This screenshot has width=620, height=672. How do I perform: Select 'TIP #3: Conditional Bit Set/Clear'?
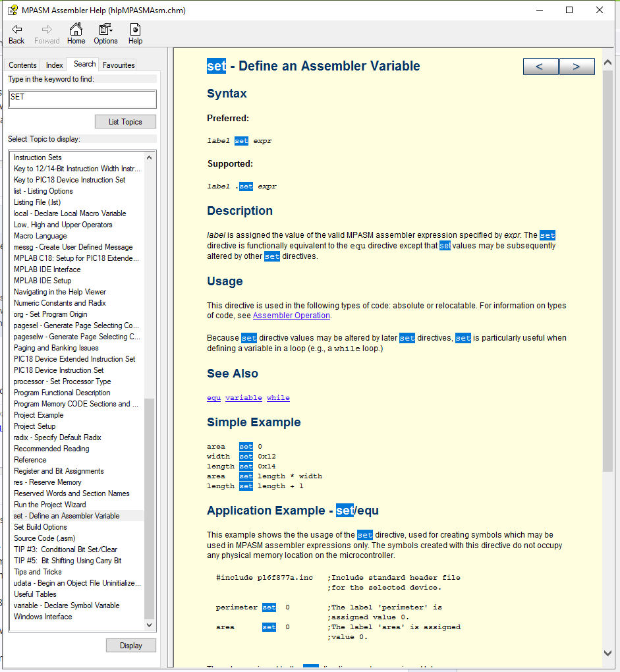(x=65, y=549)
